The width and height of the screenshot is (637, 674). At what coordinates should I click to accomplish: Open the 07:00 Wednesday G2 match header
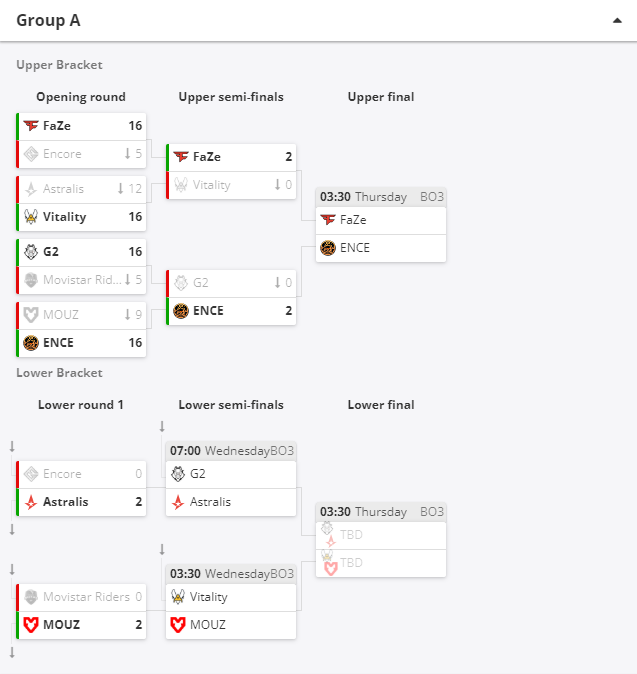pyautogui.click(x=231, y=451)
